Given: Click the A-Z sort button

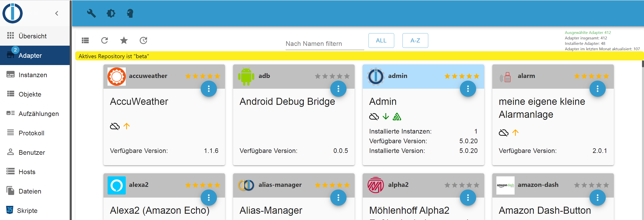Looking at the screenshot, I should tap(415, 40).
